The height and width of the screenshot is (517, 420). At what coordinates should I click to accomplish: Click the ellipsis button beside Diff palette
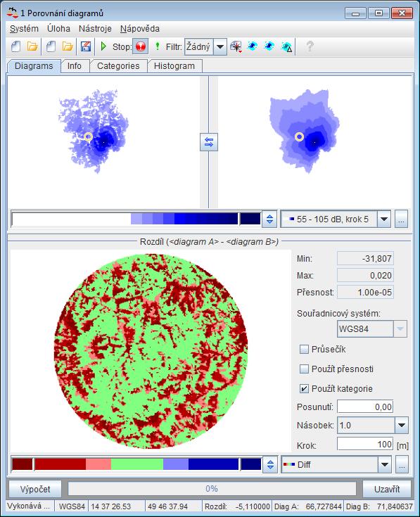pos(402,464)
